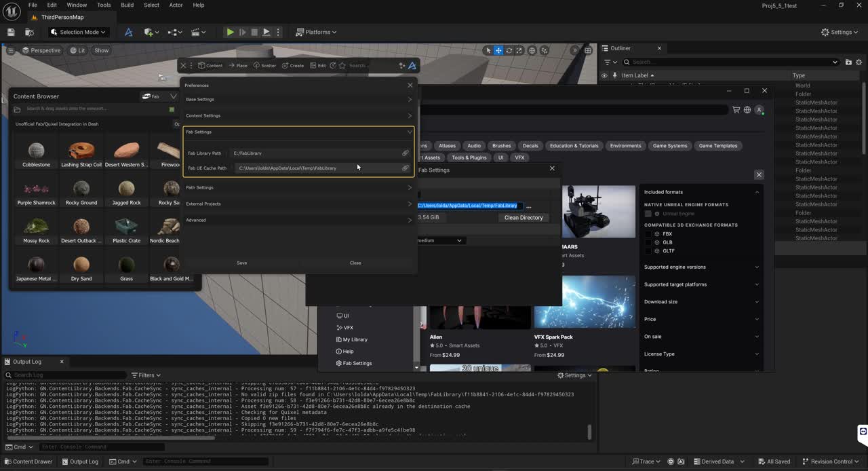Select the Output Log tab

(x=27, y=362)
